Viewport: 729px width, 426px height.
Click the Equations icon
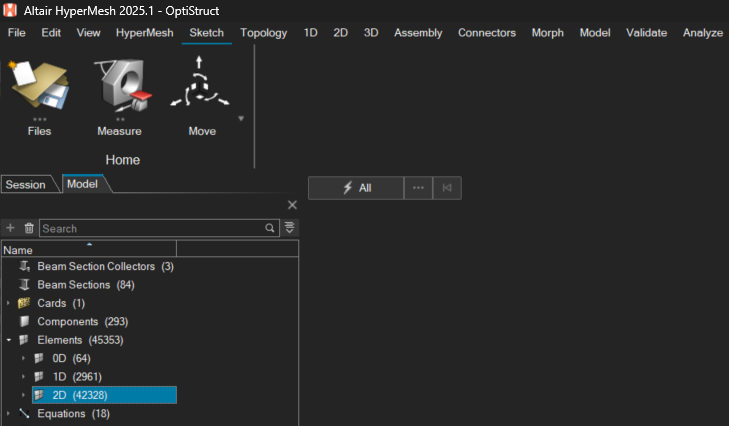(24, 413)
